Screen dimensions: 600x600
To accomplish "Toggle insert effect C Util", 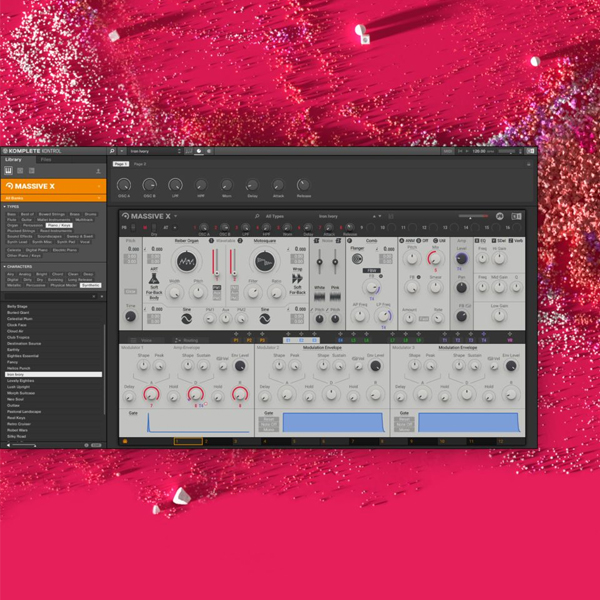I will tap(435, 241).
